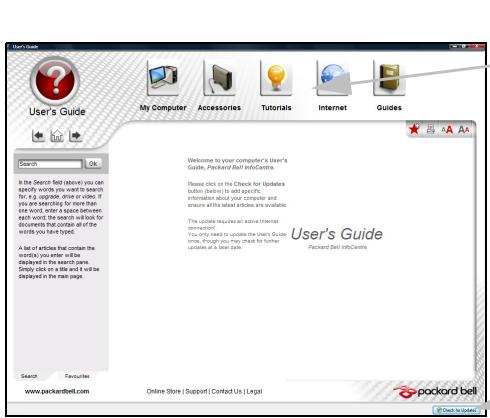Open the Accessories section icon
490x418 pixels.
219,78
